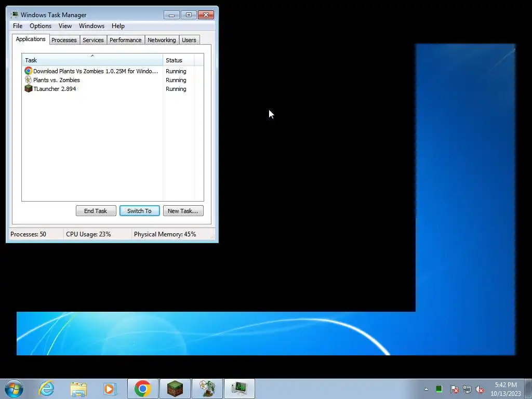532x399 pixels.
Task: Switch to the Users tab
Action: point(189,40)
